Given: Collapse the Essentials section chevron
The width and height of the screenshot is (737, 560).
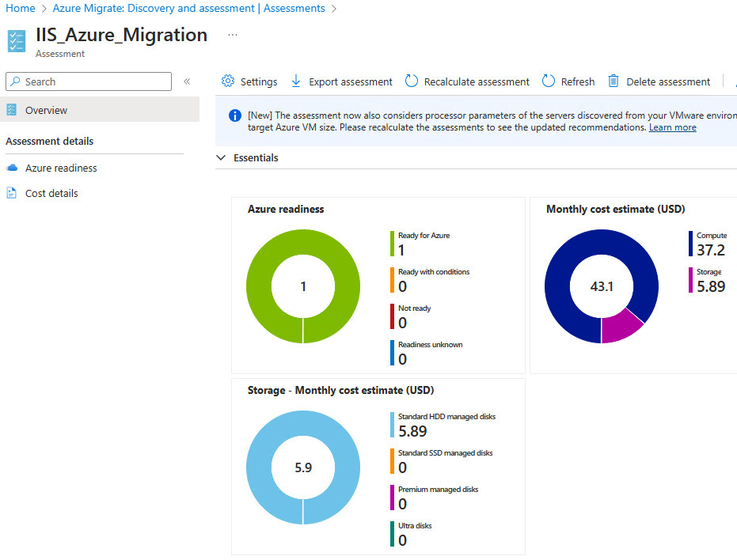Looking at the screenshot, I should point(221,157).
